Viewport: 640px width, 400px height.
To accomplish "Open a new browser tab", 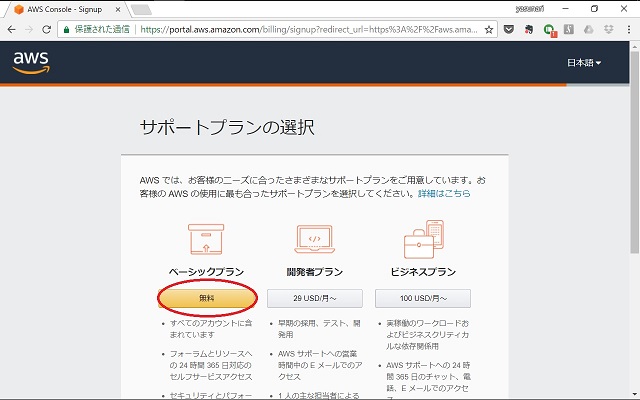I will 142,10.
